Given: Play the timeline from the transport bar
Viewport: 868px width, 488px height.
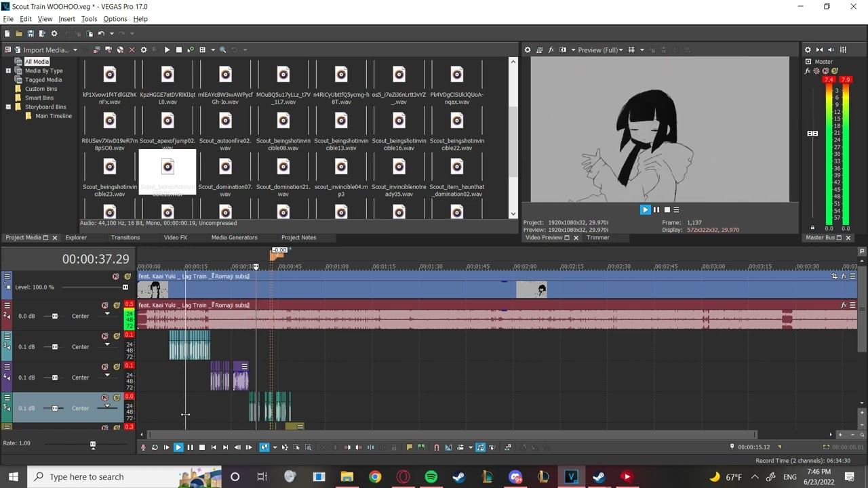Looking at the screenshot, I should tap(178, 447).
